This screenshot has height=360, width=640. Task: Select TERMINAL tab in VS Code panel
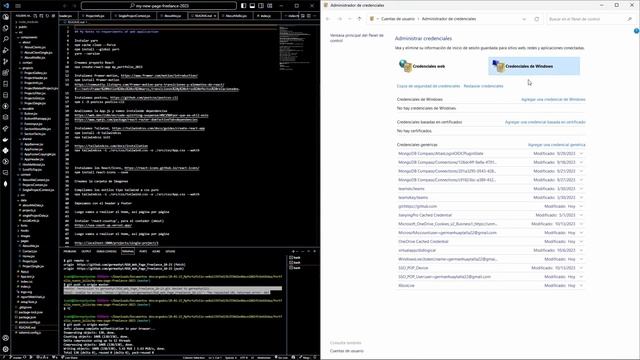127,251
